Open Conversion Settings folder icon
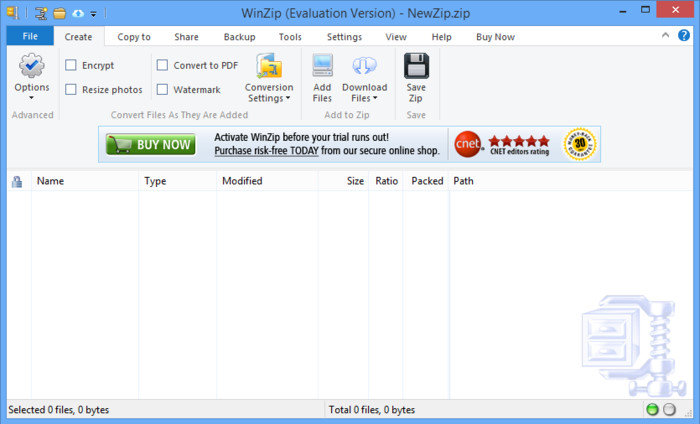 [269, 66]
